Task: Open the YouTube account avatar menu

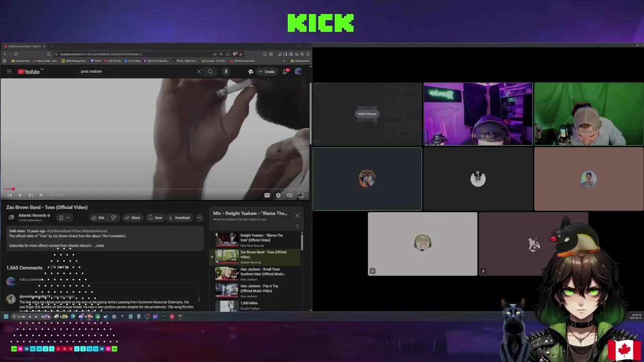Action: tap(298, 71)
